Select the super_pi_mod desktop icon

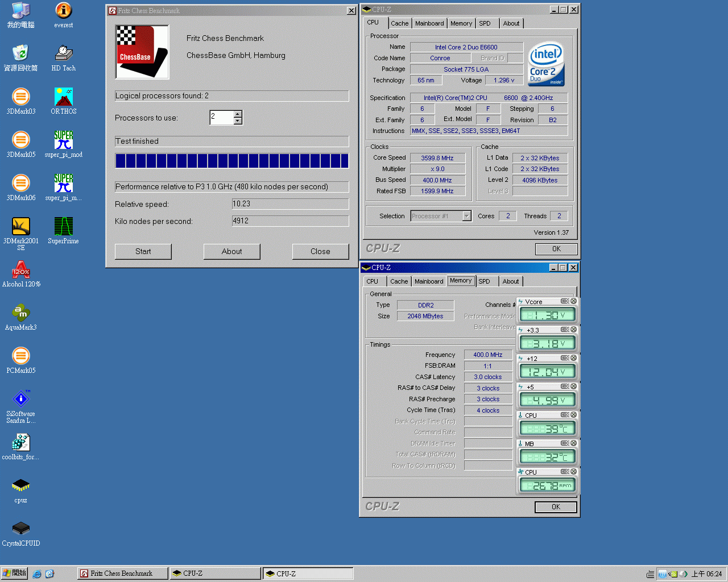63,144
